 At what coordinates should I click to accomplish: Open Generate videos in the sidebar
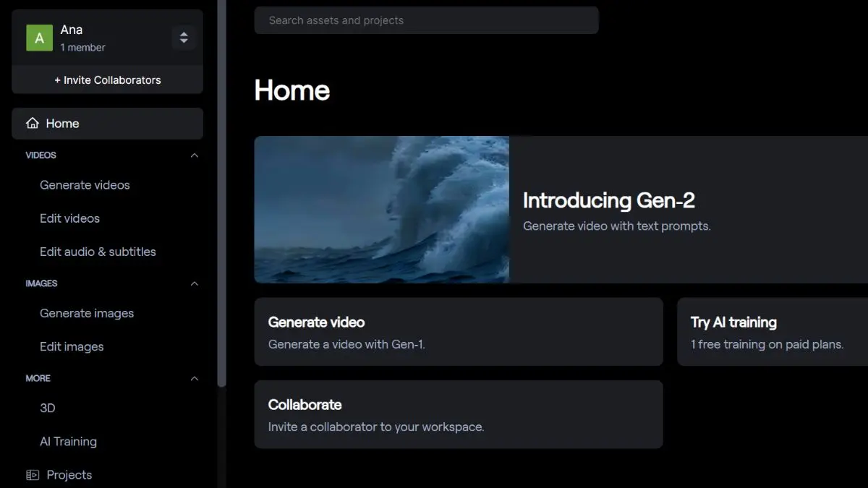85,185
